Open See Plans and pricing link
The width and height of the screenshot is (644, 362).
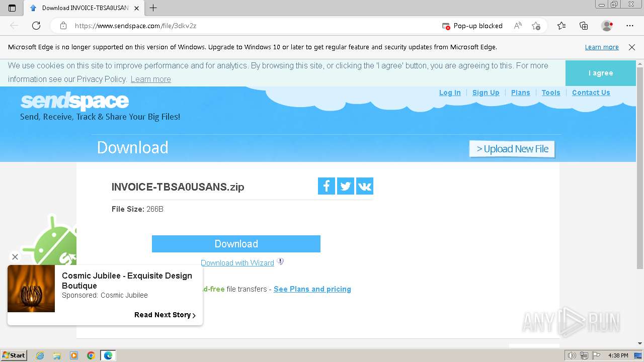(312, 289)
